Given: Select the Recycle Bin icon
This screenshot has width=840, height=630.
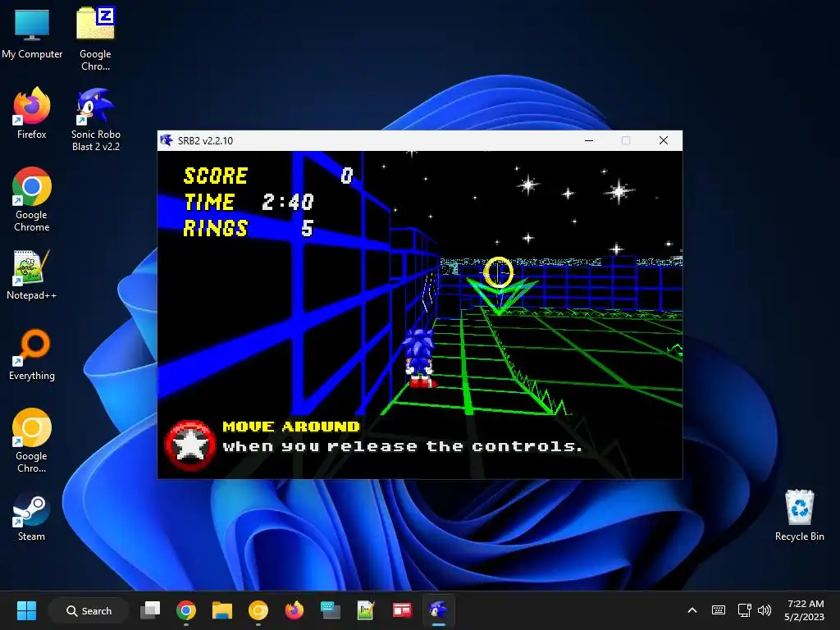Looking at the screenshot, I should click(799, 516).
